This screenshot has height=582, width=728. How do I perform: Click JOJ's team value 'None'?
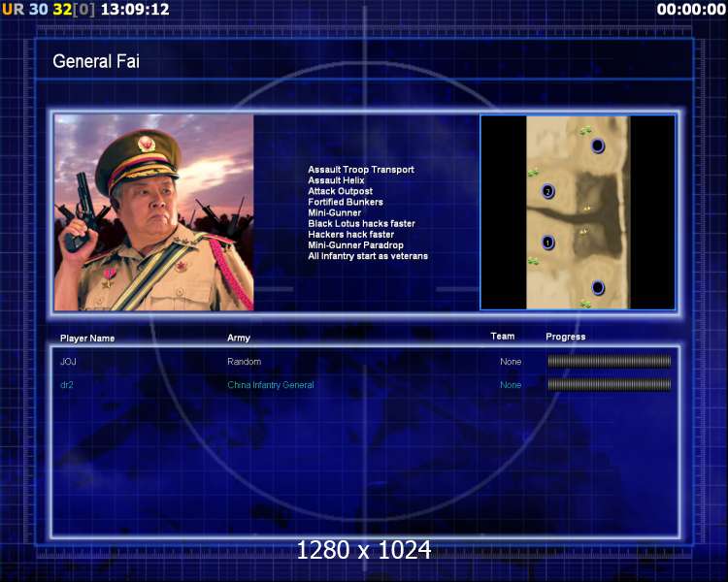[x=511, y=362]
